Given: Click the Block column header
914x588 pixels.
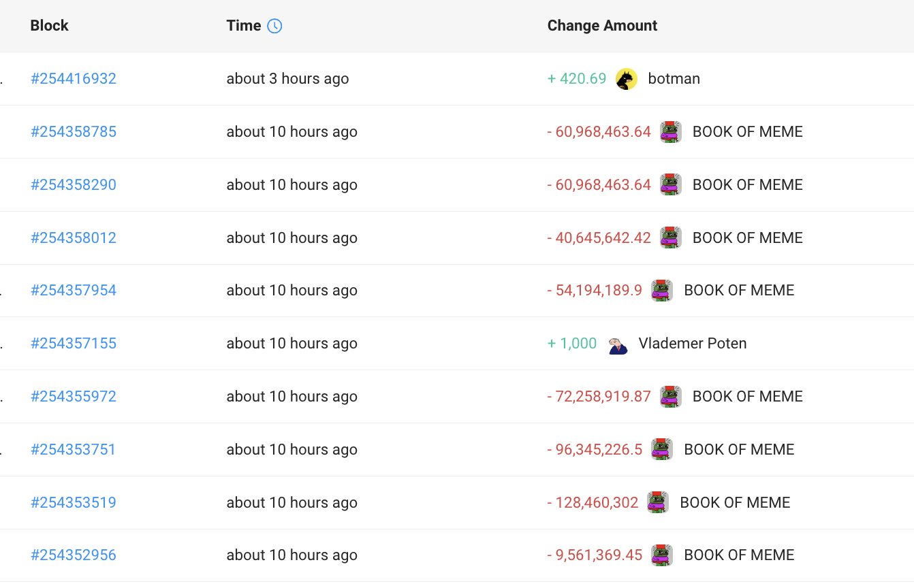Looking at the screenshot, I should [50, 26].
